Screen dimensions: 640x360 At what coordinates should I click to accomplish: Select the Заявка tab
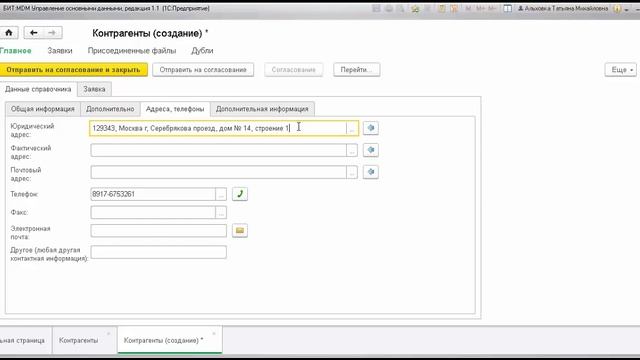[94, 89]
